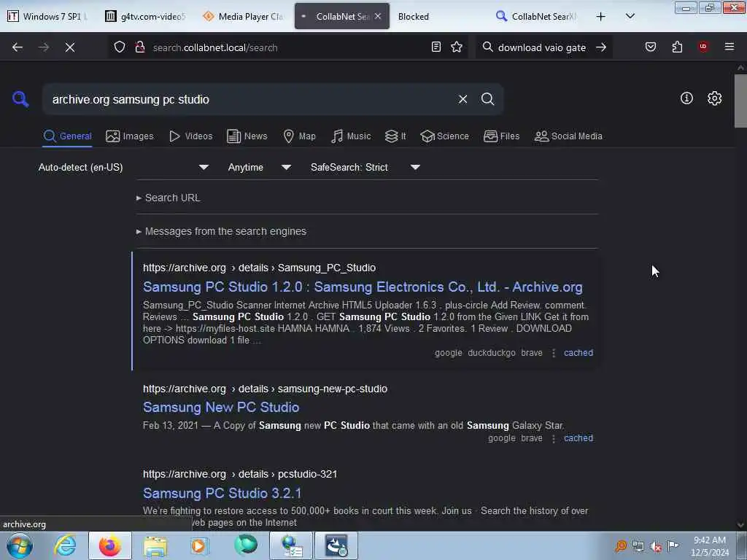Screen dimensions: 747x560
Task: List all tabs dropdown arrow
Action: point(630,17)
